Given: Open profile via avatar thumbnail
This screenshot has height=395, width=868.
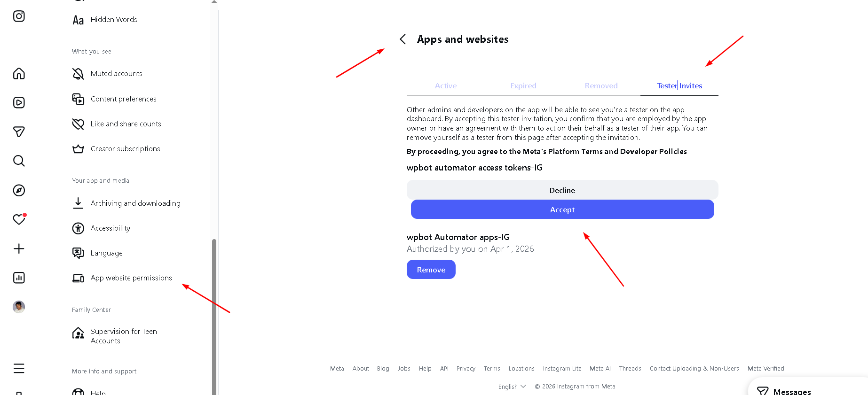Looking at the screenshot, I should pos(19,307).
